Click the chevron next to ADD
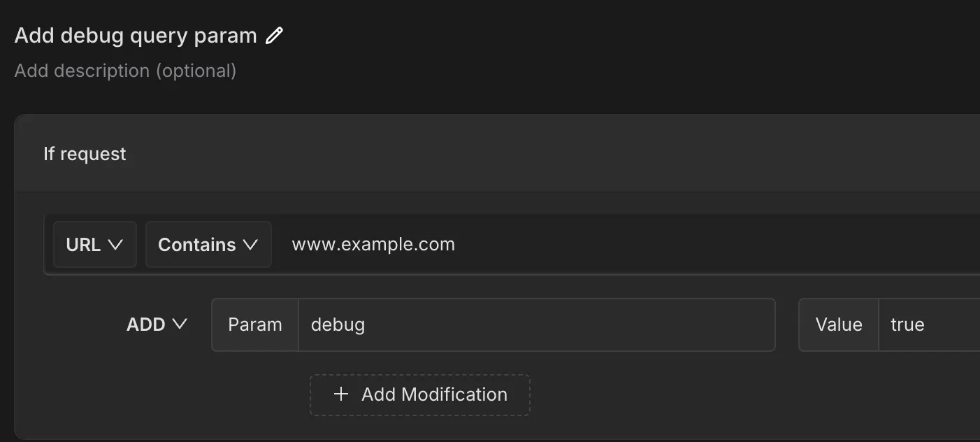 point(180,324)
